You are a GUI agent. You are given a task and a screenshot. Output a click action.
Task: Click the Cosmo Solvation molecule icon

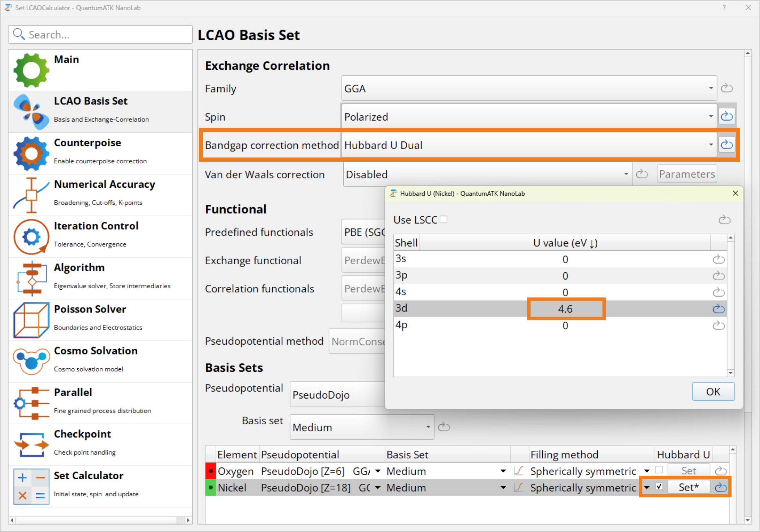tap(31, 361)
